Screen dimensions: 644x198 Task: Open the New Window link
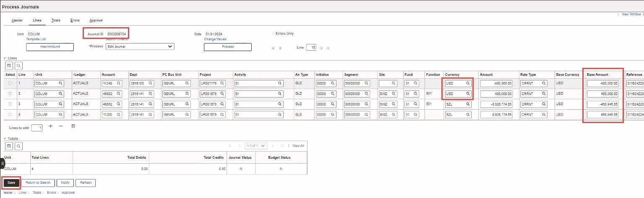click(631, 14)
